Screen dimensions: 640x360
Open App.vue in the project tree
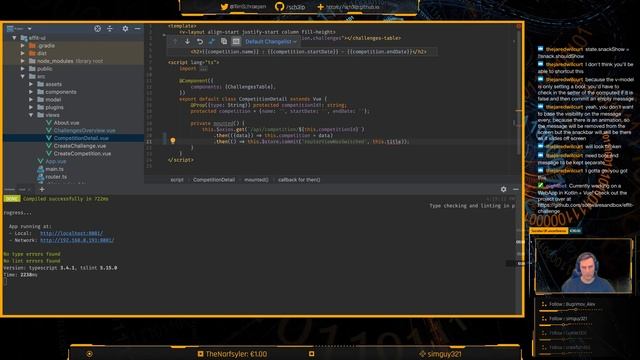click(56, 161)
